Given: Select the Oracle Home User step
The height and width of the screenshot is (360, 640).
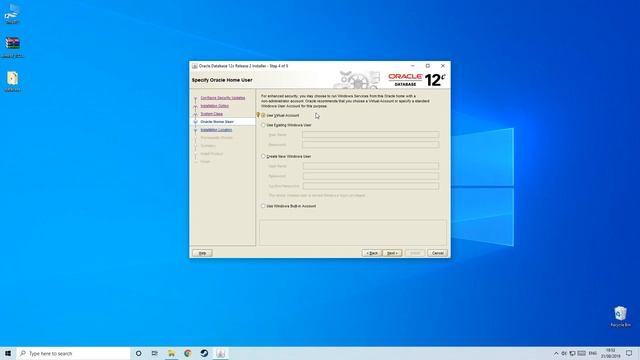Looking at the screenshot, I should (217, 122).
